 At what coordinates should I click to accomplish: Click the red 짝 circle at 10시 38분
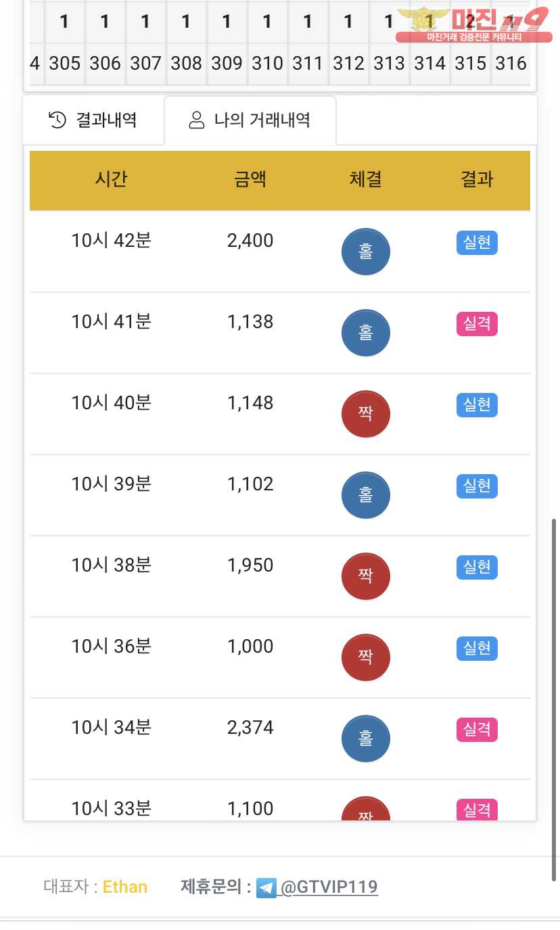coord(366,576)
